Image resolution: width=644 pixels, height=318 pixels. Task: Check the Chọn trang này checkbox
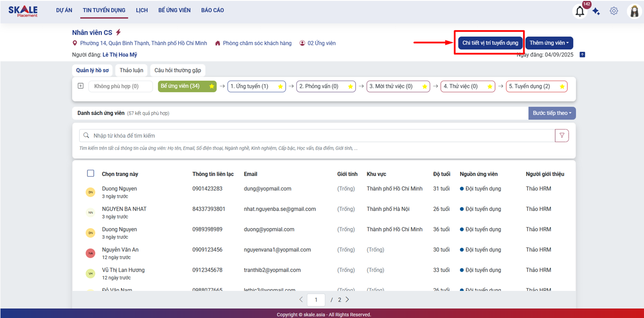[x=90, y=174]
